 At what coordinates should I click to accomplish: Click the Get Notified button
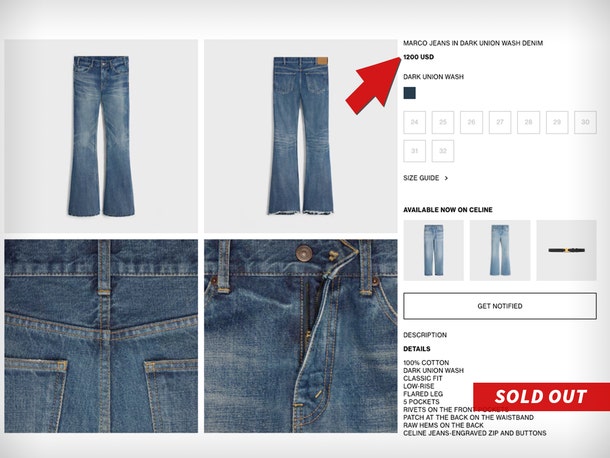click(x=500, y=306)
